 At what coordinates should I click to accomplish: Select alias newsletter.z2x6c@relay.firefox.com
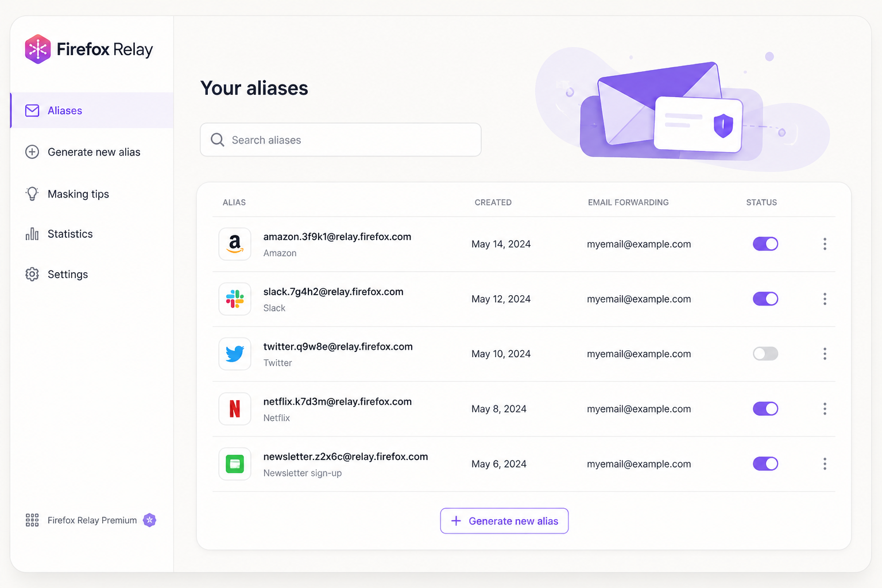(346, 457)
